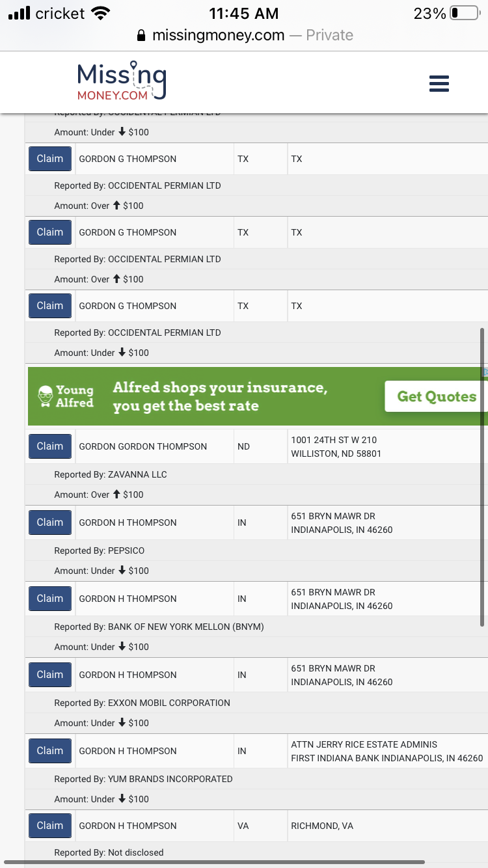This screenshot has width=488, height=868.
Task: Click Get Quotes on the insurance ad
Action: pyautogui.click(x=437, y=396)
